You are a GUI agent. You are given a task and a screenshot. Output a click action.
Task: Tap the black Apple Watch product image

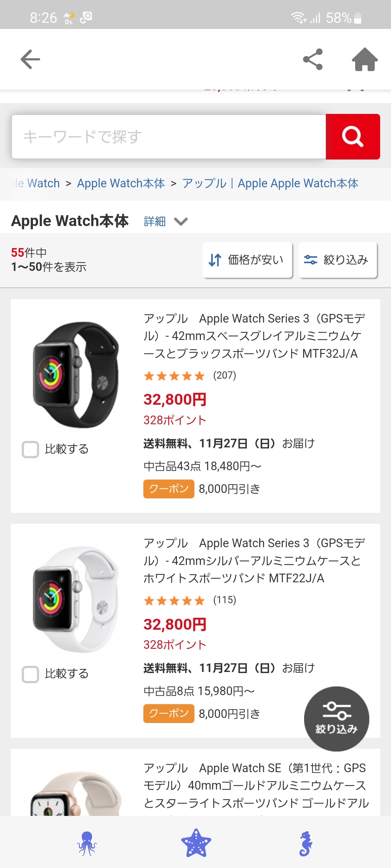click(x=76, y=374)
